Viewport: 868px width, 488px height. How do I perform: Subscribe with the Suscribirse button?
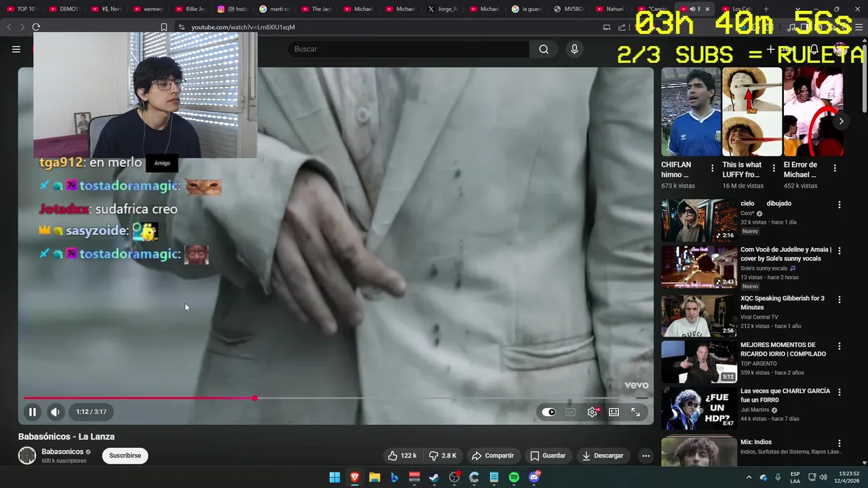(x=125, y=455)
